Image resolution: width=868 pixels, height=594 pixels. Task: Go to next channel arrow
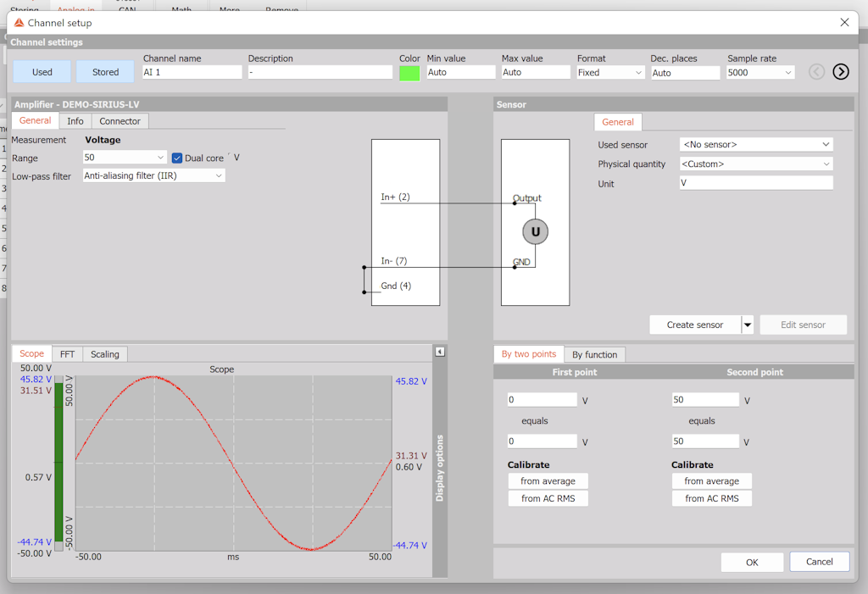[840, 71]
